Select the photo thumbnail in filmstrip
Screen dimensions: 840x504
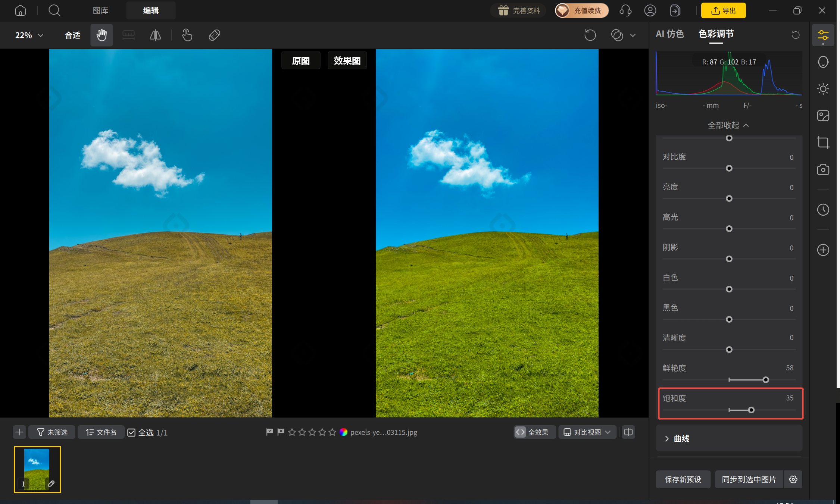click(37, 469)
